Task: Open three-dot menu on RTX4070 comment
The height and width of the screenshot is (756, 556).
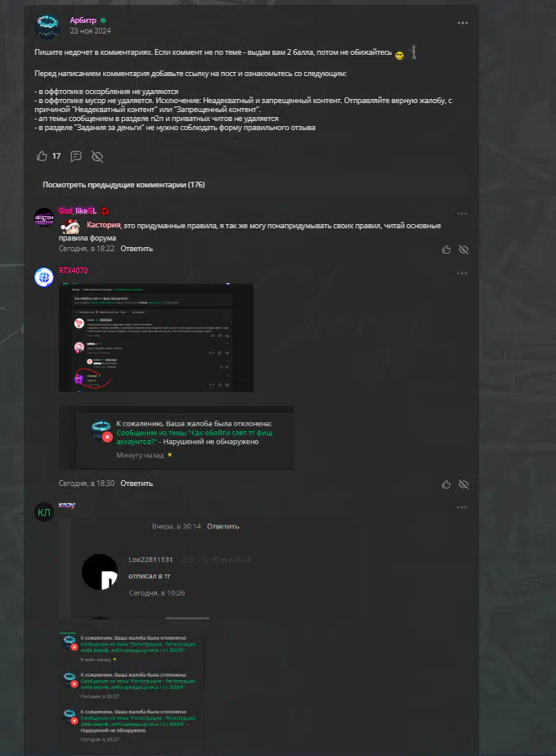Action: point(462,273)
